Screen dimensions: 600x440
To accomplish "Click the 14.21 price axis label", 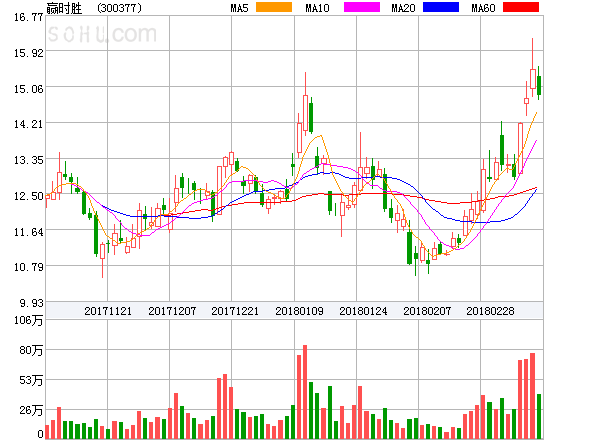I will click(x=28, y=124).
